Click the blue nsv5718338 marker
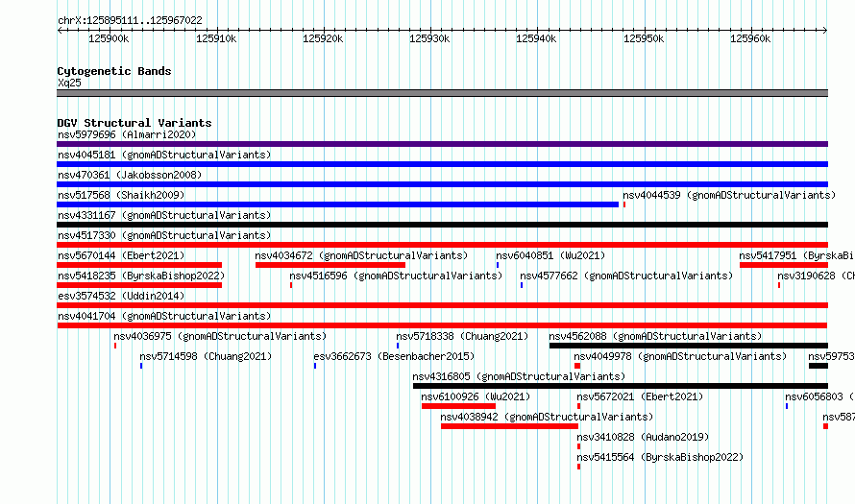 tap(398, 346)
